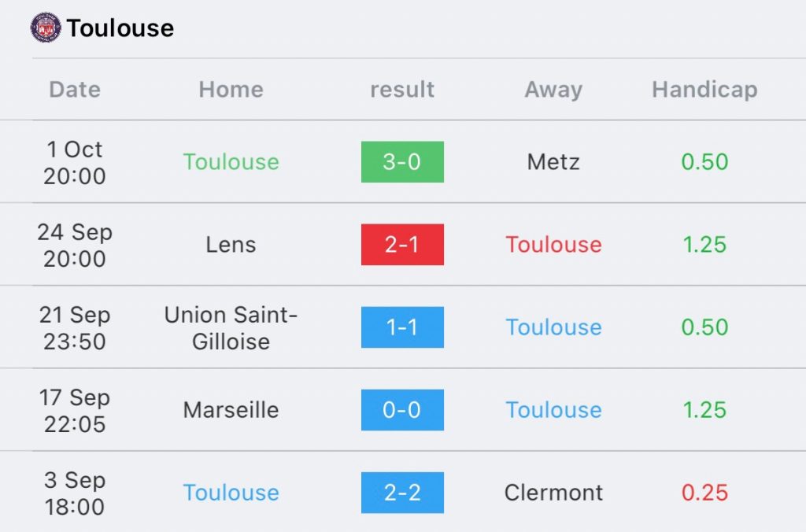The image size is (806, 532).
Task: Click the red 0.25 handicap value
Action: (704, 493)
